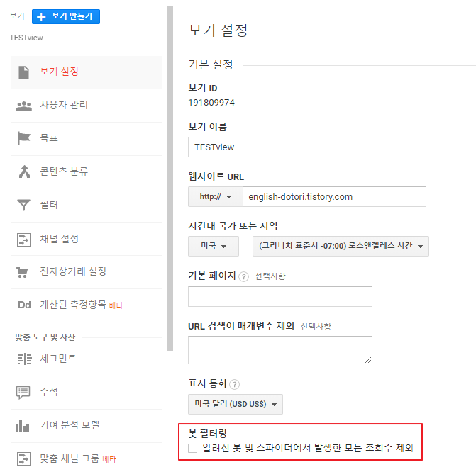The width and height of the screenshot is (476, 467).
Task: Click the people icon for 사용자 관리
Action: pyautogui.click(x=23, y=106)
